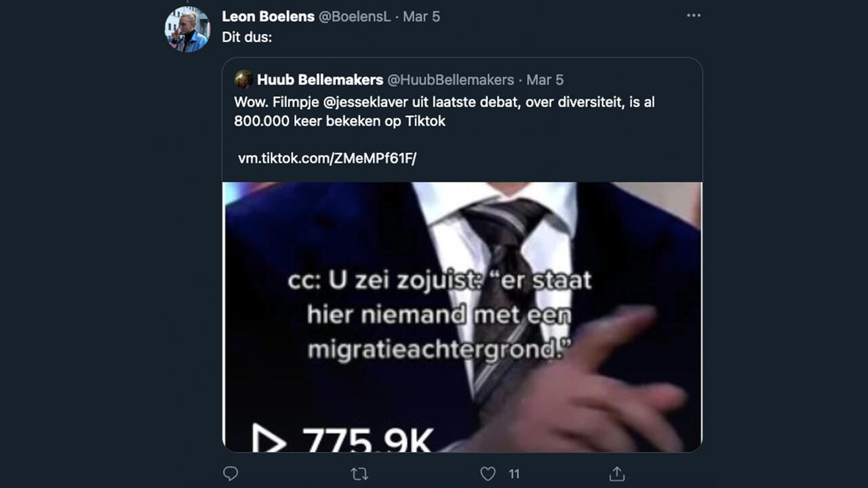Image resolution: width=868 pixels, height=488 pixels.
Task: Click the heart icon to like
Action: tap(487, 473)
